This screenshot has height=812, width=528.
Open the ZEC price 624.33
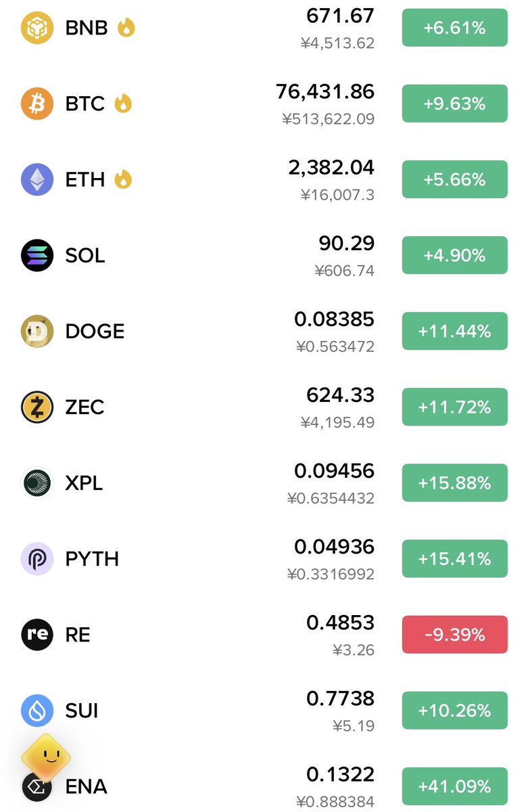[x=340, y=394]
